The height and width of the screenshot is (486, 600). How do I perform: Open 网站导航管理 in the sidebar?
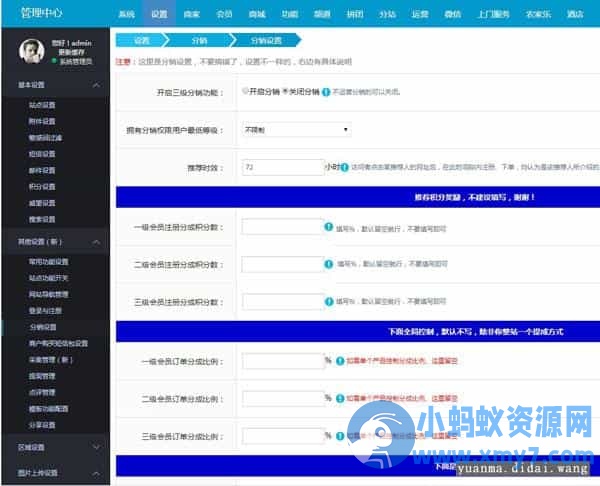point(49,294)
